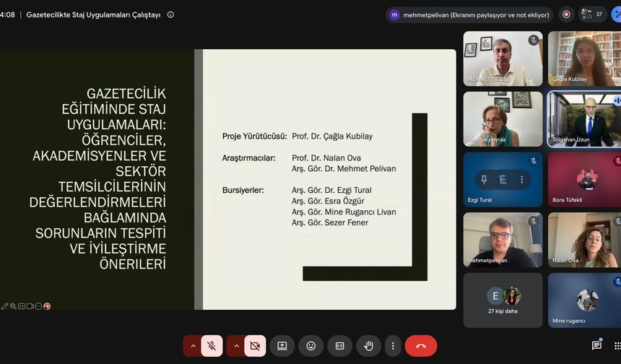Click meeting title Gazetecilikte Staj Uygulamaları Çalıştayı
Viewport: 621px width, 364px height.
click(93, 14)
